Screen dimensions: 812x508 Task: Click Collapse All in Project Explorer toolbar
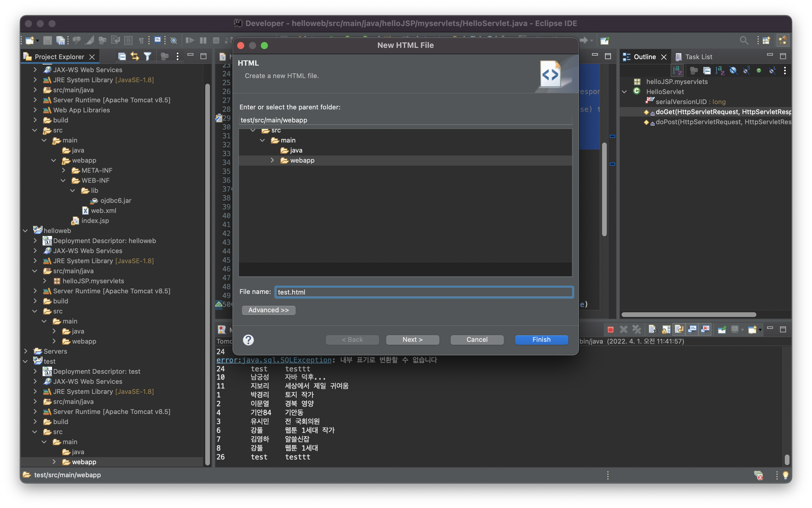tap(122, 56)
